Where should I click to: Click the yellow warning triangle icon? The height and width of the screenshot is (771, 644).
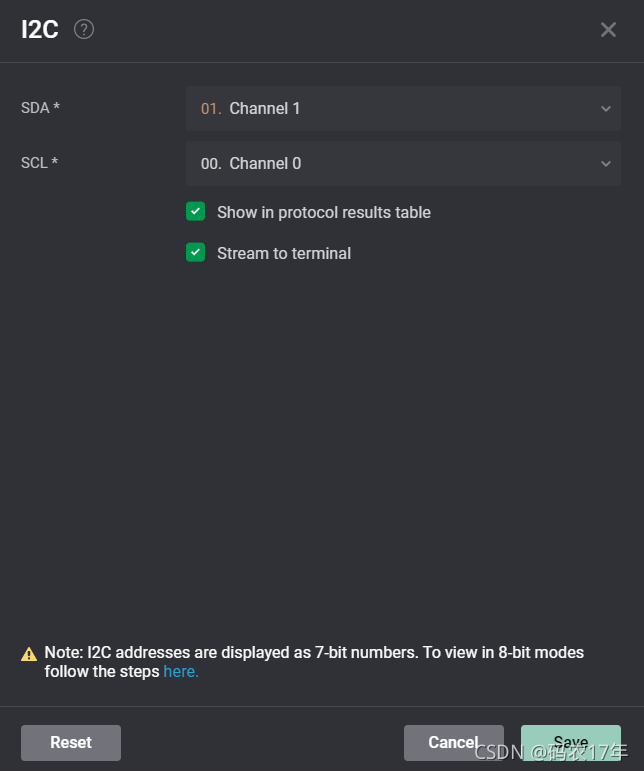30,654
